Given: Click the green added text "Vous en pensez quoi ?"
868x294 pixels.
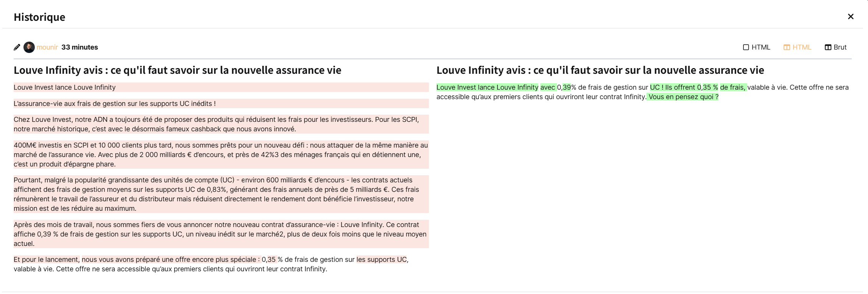Looking at the screenshot, I should tap(683, 97).
